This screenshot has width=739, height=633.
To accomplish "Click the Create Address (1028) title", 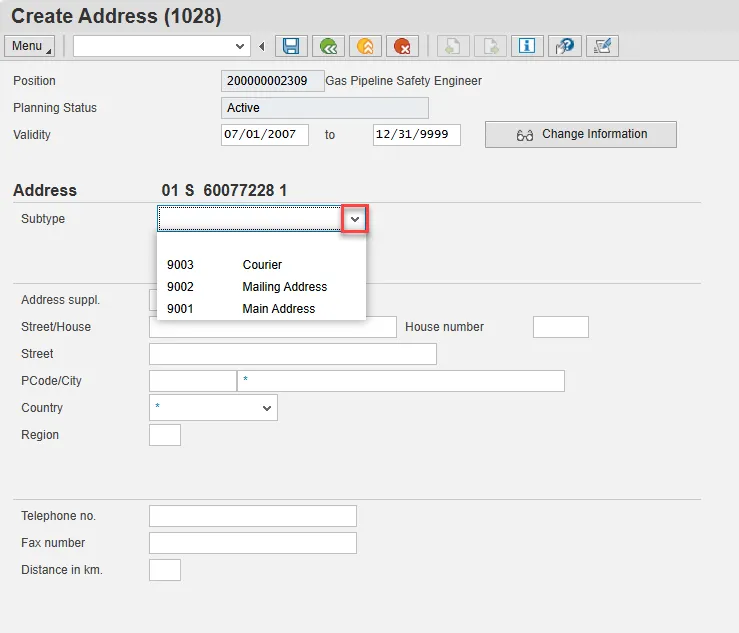I will pos(116,16).
